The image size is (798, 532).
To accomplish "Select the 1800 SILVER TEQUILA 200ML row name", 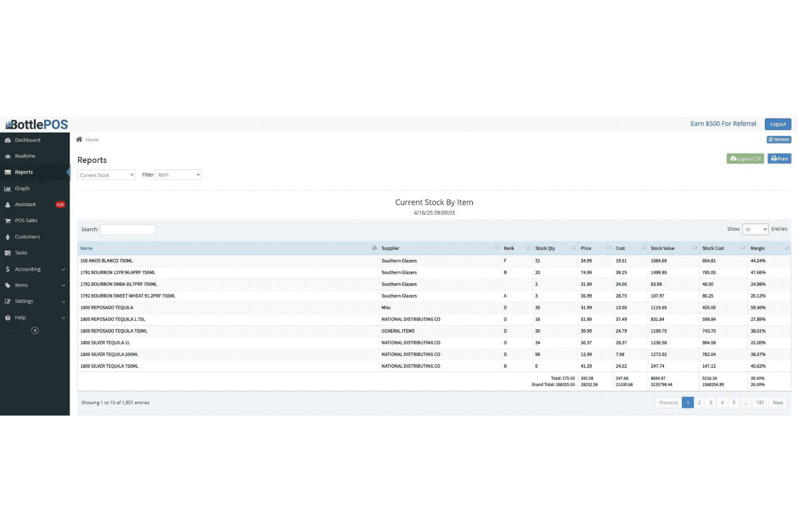I will click(109, 355).
